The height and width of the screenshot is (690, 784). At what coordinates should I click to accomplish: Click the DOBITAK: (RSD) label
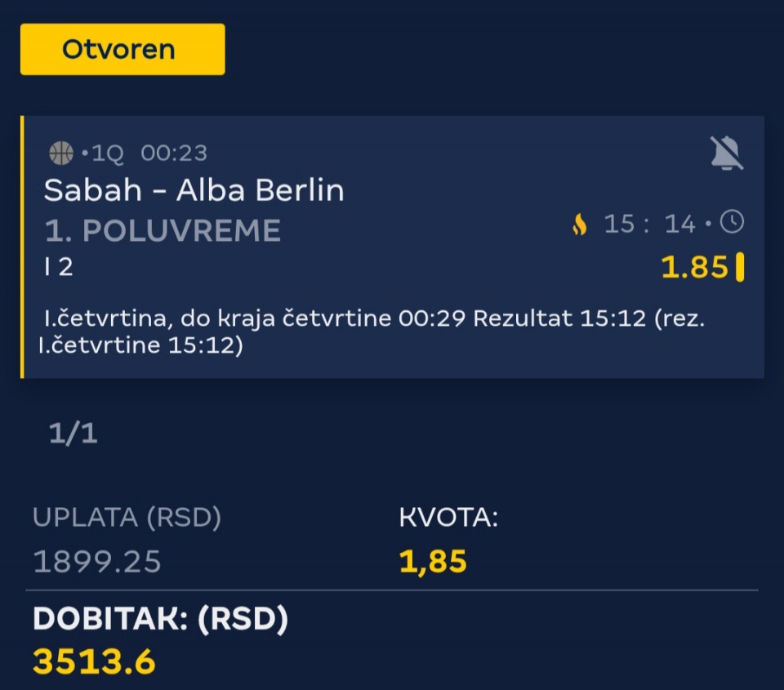click(x=161, y=620)
